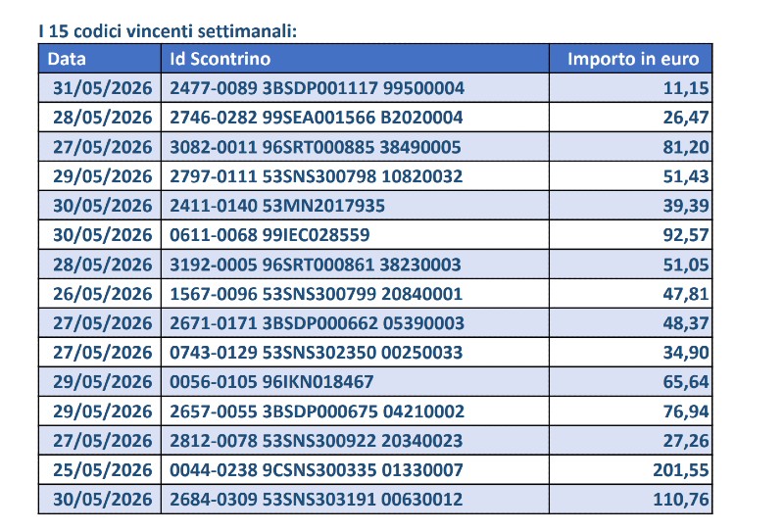Click the amount 51,05
This screenshot has height=532, width=784.
pos(685,265)
